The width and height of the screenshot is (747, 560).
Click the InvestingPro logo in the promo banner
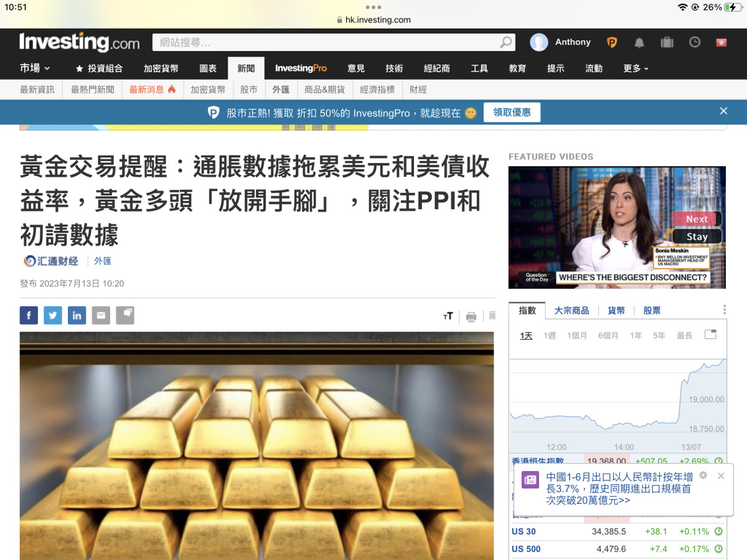click(x=214, y=113)
